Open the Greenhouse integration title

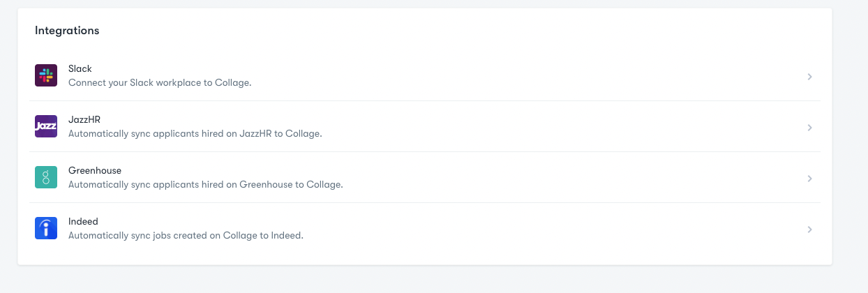[x=95, y=171]
